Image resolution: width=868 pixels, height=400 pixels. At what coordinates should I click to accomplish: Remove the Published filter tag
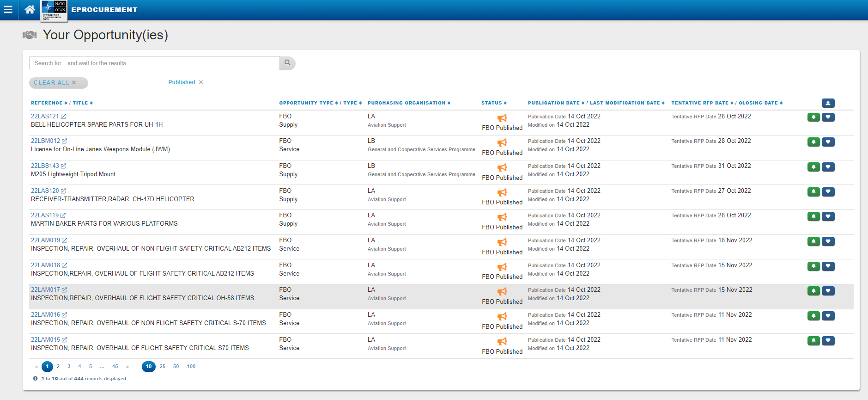(x=201, y=82)
